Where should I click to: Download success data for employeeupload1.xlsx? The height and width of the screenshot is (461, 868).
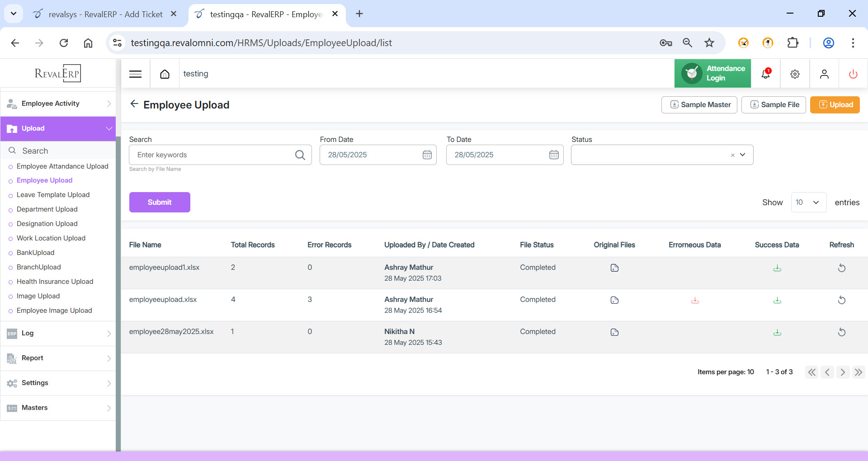tap(777, 268)
